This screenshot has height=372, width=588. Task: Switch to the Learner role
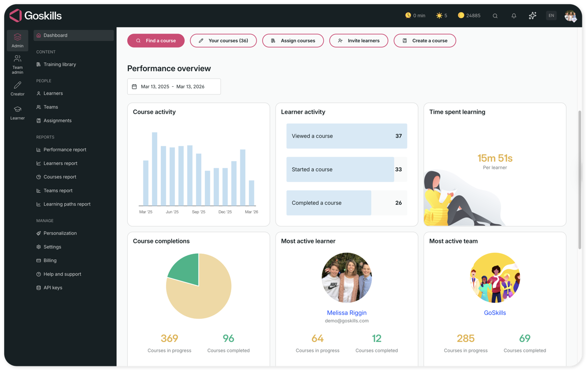[x=17, y=113]
